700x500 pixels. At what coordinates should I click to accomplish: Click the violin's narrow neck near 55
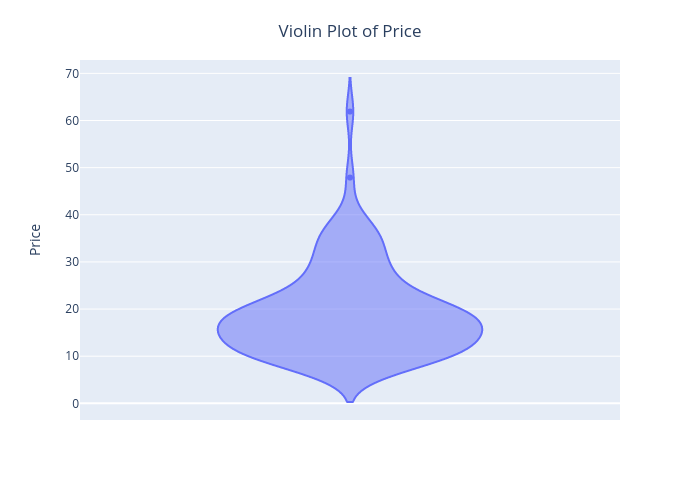point(350,144)
